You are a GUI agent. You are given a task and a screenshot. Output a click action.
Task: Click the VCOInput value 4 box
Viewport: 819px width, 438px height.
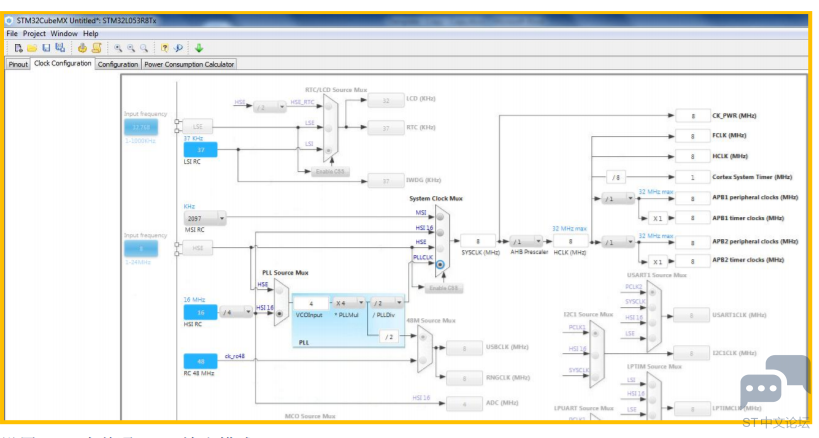click(311, 303)
